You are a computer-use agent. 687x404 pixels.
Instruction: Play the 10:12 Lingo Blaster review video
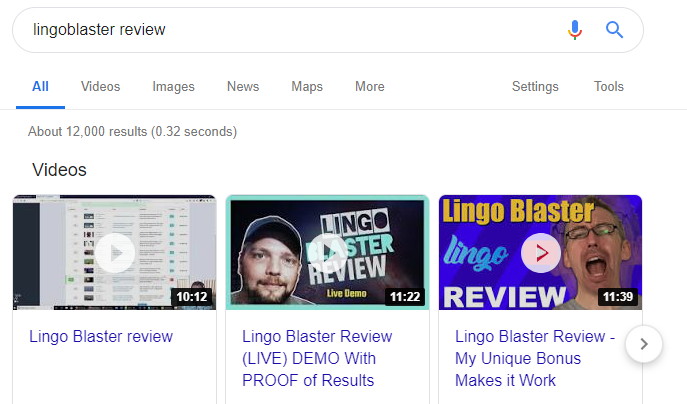click(115, 253)
